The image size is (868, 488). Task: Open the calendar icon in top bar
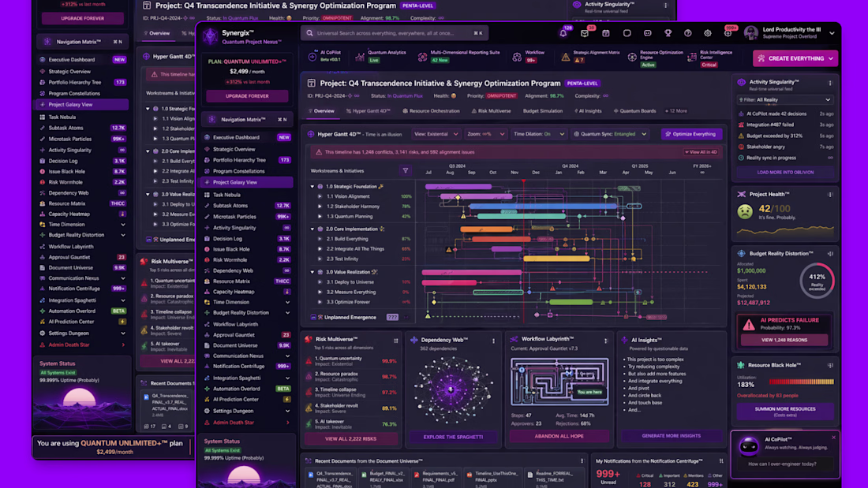click(x=605, y=33)
